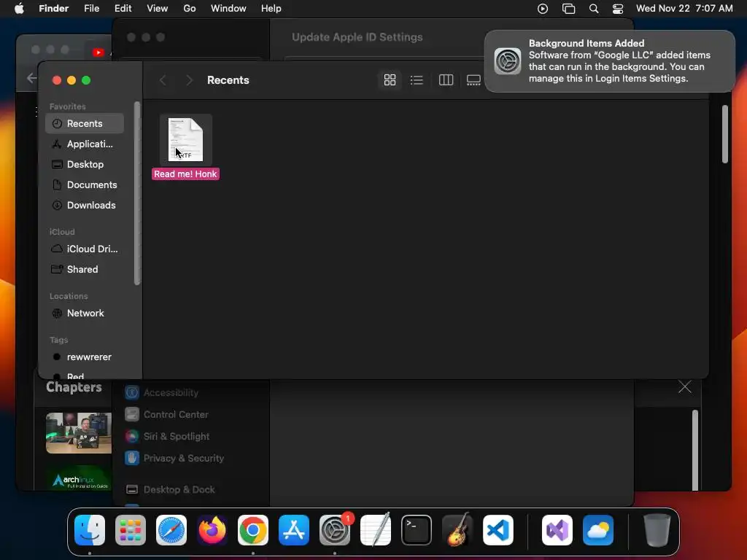Click the Stage Manager menu bar icon
This screenshot has width=747, height=560.
point(568,9)
